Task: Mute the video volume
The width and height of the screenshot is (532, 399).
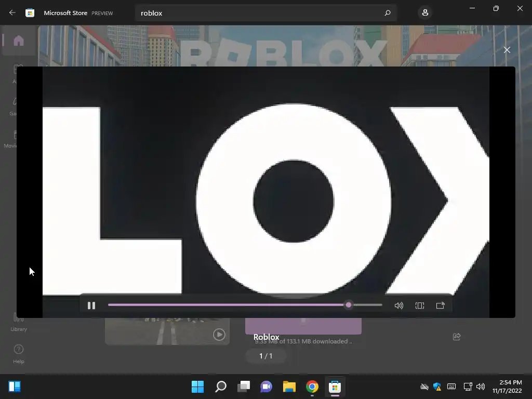Action: tap(399, 305)
